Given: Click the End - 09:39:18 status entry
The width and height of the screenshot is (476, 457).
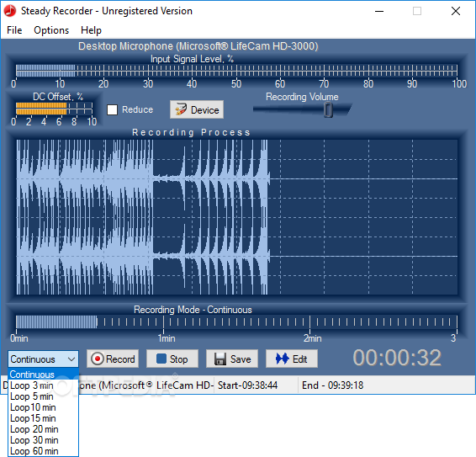Looking at the screenshot, I should pos(332,385).
